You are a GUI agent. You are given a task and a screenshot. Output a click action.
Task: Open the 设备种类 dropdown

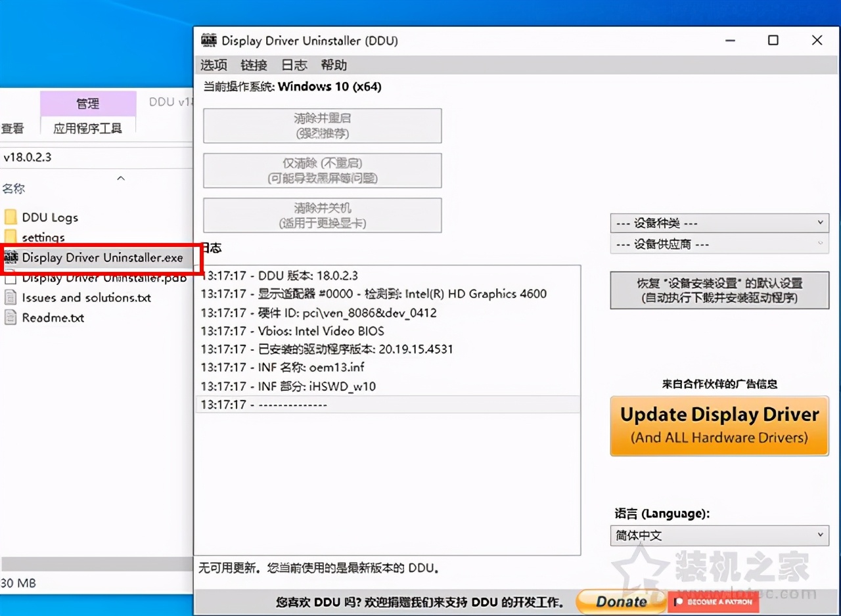719,223
